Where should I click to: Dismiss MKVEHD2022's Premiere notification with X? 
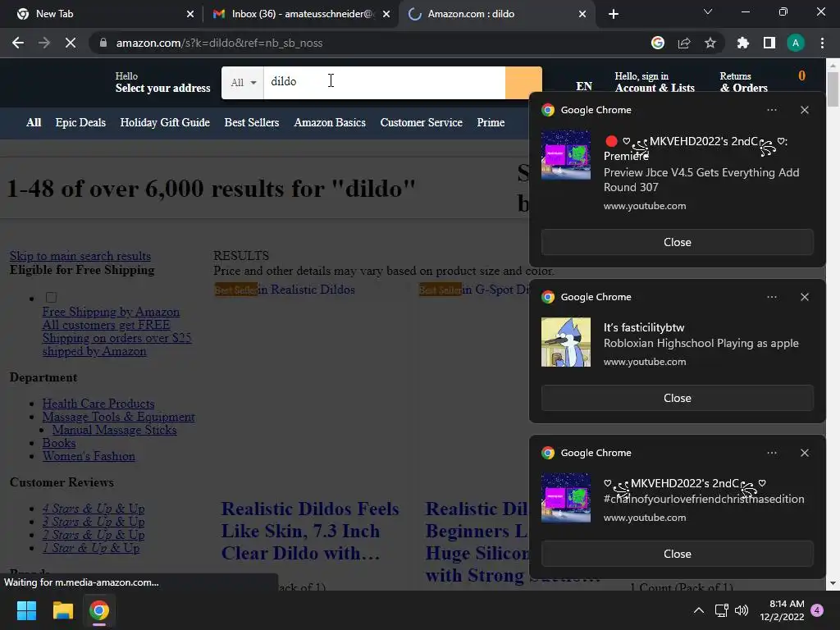click(805, 110)
